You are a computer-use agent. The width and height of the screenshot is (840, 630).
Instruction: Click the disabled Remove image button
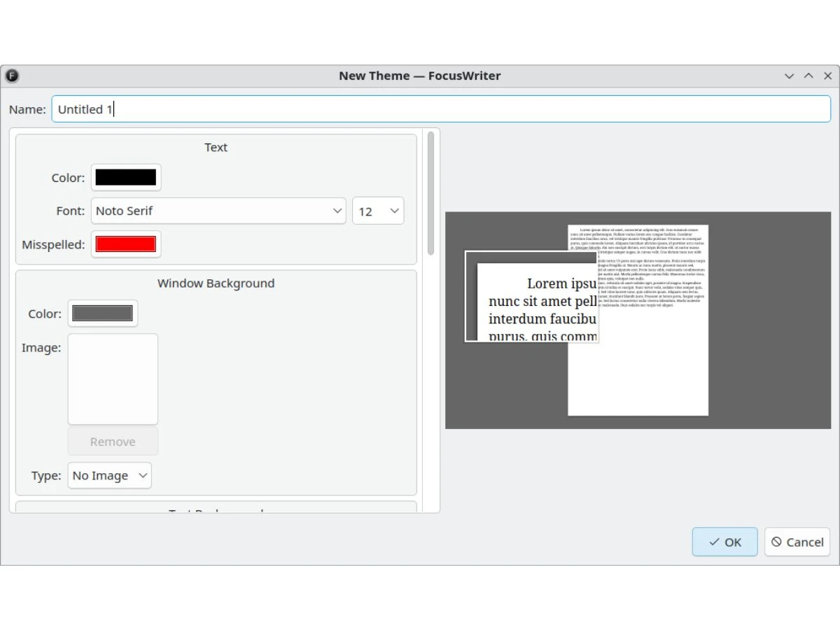[113, 442]
